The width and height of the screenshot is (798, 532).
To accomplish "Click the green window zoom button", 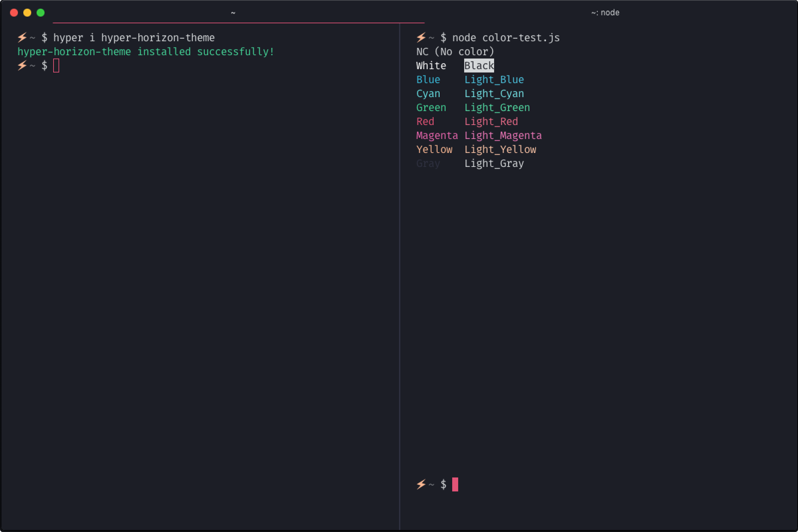I will (x=41, y=13).
